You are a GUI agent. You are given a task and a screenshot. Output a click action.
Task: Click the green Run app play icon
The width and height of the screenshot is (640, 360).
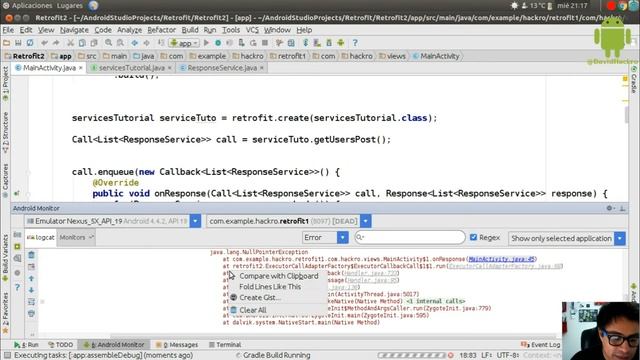(x=206, y=43)
